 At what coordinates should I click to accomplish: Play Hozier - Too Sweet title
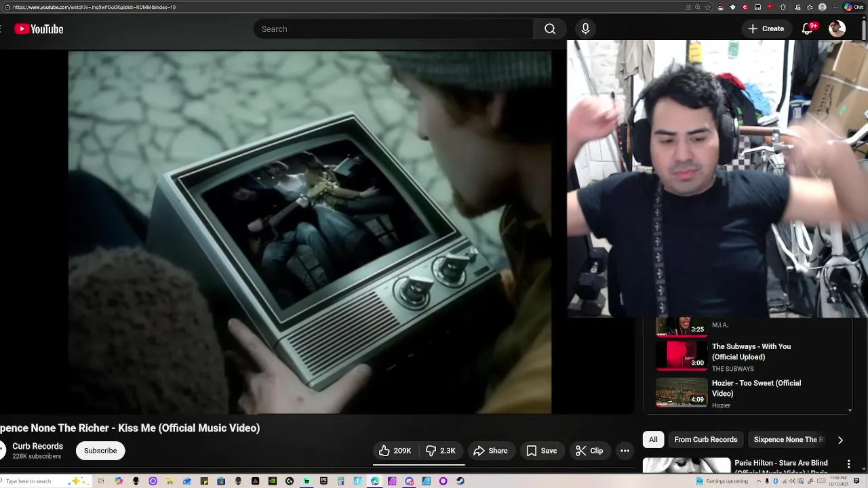(x=756, y=388)
